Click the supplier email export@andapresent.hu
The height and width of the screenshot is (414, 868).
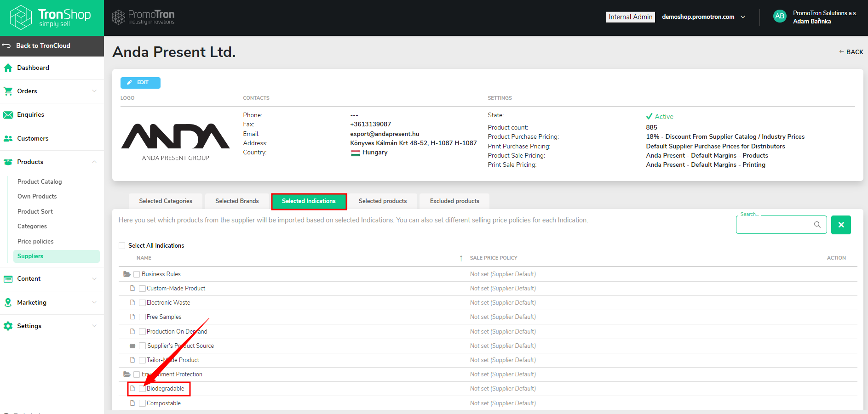[x=385, y=134]
